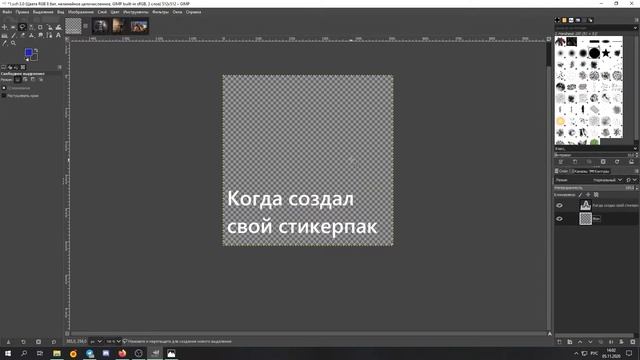Delete the selected layer
The height and width of the screenshot is (360, 640).
pos(633,342)
